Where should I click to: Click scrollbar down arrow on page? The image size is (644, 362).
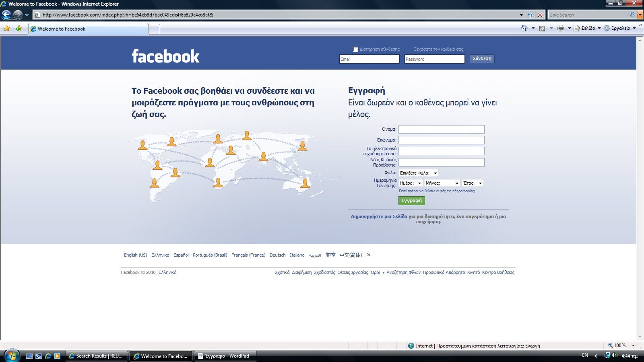(x=640, y=337)
